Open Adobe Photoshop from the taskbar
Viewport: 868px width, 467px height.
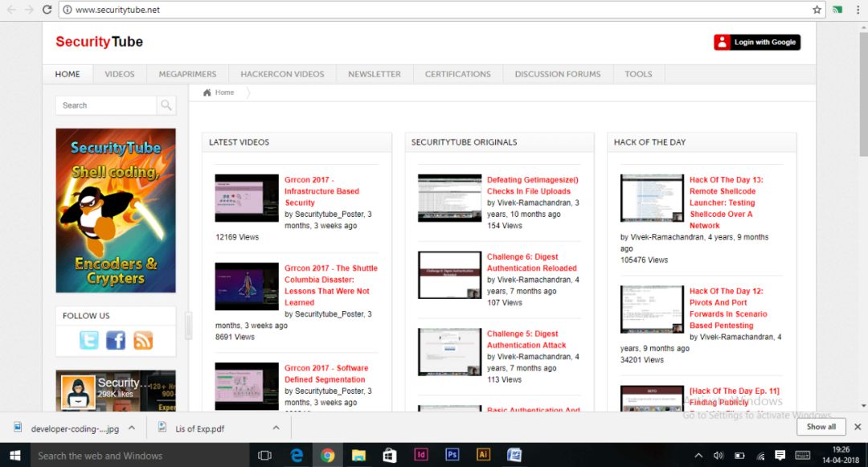[x=452, y=455]
